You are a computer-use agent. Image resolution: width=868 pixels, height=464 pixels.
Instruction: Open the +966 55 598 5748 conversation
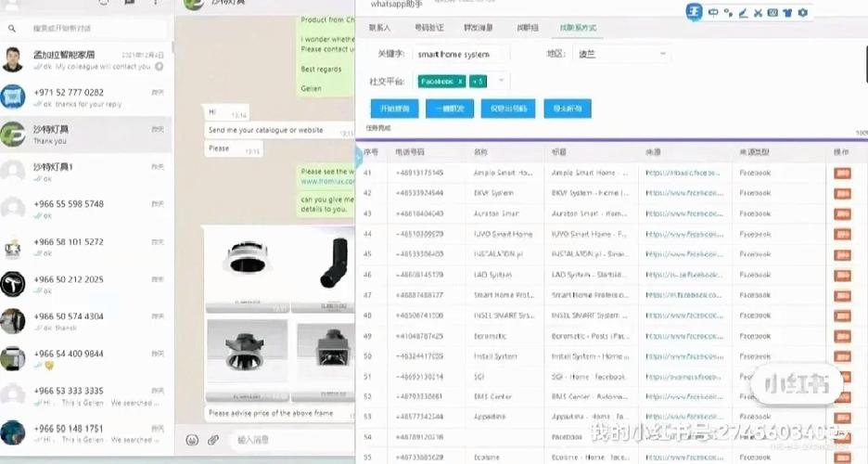[x=86, y=210]
